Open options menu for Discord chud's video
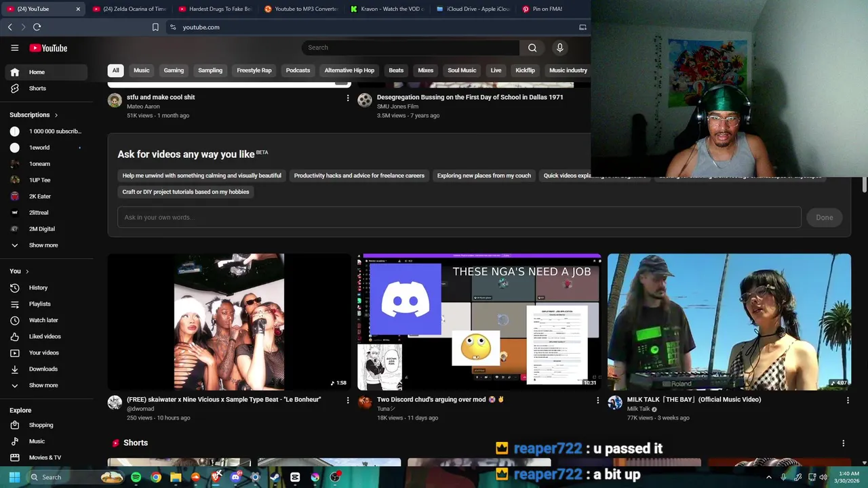Image resolution: width=868 pixels, height=488 pixels. [597, 401]
